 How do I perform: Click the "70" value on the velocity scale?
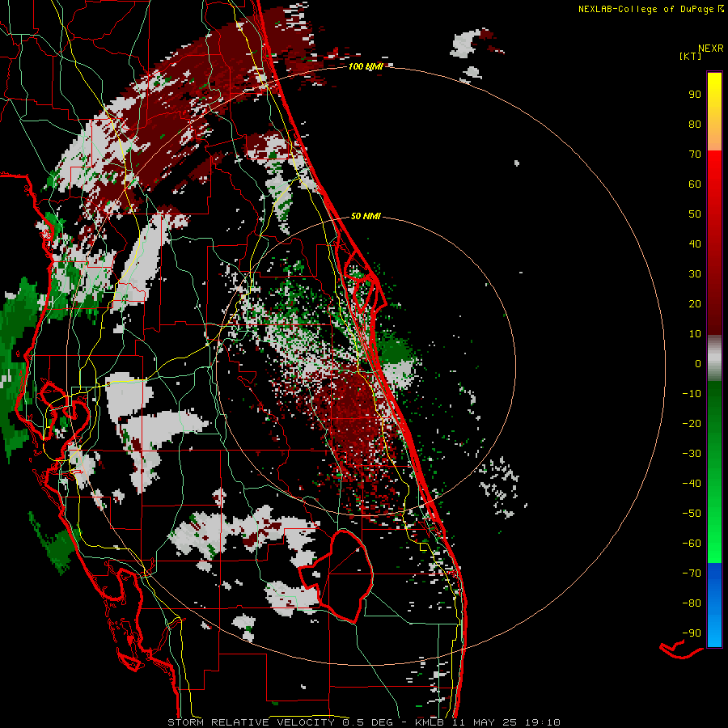695,154
